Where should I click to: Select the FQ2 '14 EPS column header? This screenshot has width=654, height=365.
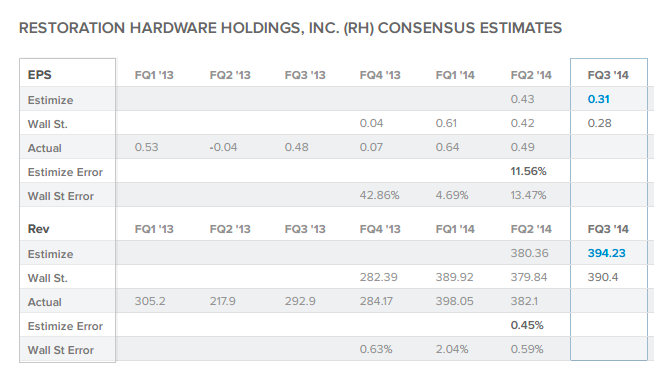(531, 75)
